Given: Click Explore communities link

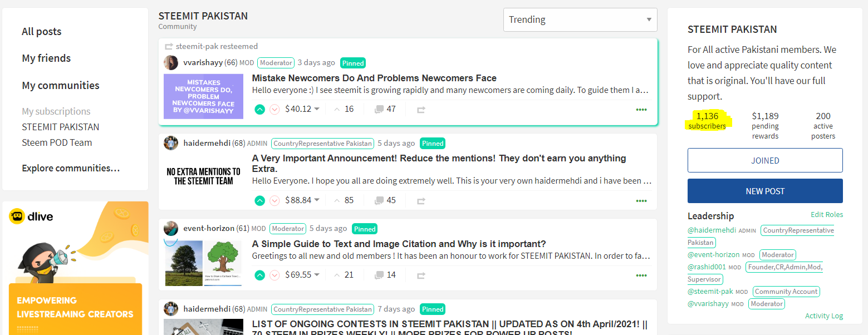Looking at the screenshot, I should pos(71,168).
